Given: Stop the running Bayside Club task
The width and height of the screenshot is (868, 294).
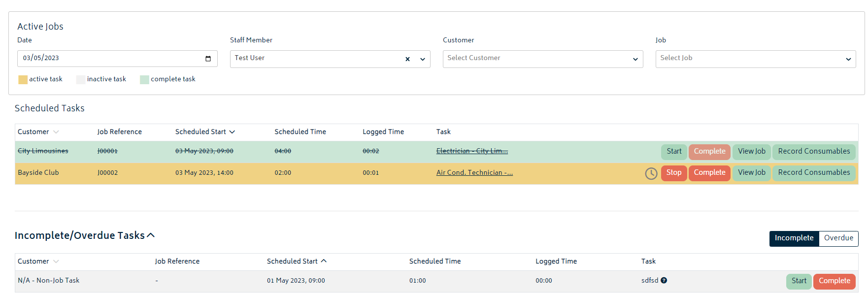Looking at the screenshot, I should pyautogui.click(x=674, y=173).
